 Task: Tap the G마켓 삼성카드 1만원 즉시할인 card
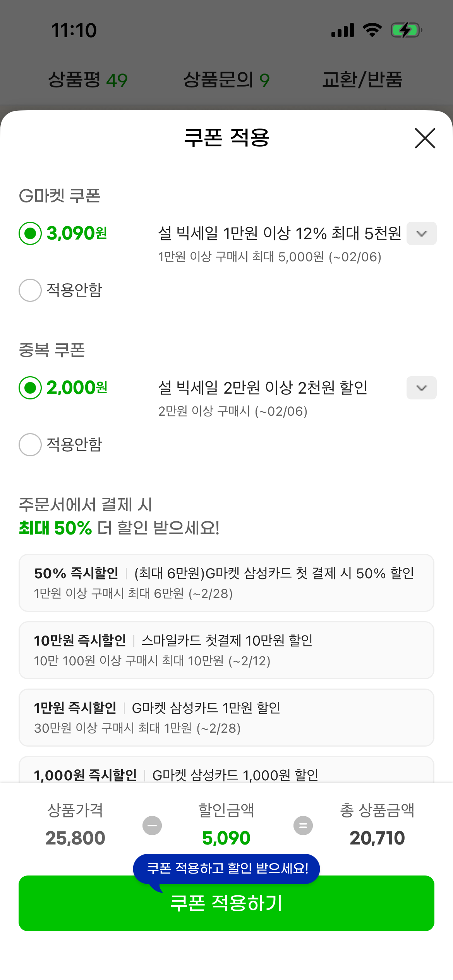[226, 718]
